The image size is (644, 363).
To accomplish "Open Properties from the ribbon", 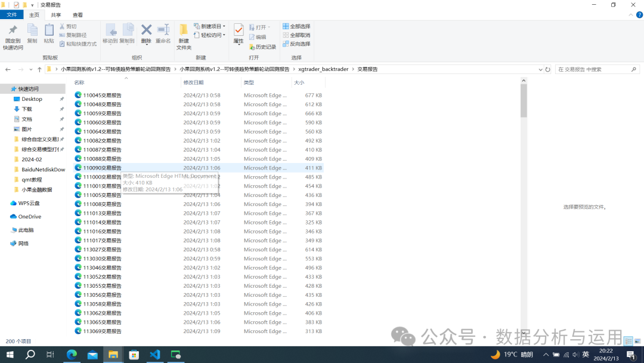I will point(238,33).
